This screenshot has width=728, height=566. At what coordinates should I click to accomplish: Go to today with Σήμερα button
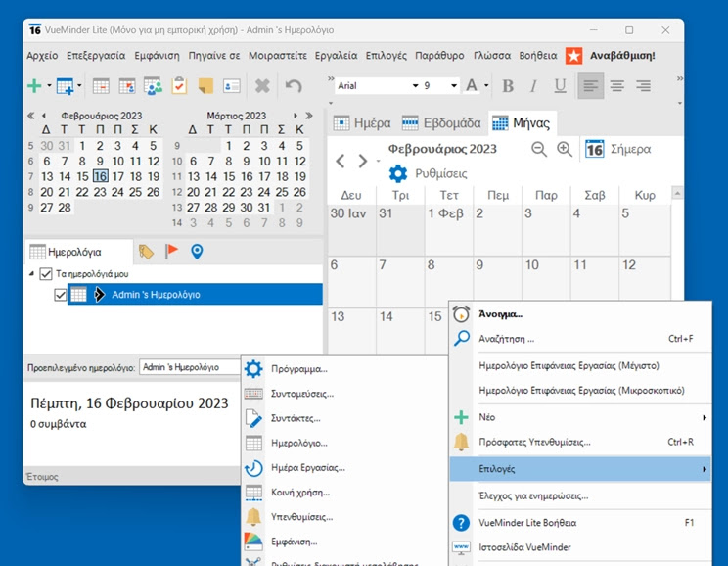coord(617,149)
